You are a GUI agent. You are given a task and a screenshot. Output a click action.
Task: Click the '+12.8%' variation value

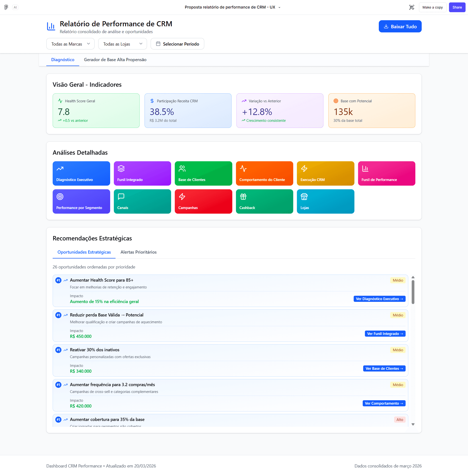click(257, 112)
